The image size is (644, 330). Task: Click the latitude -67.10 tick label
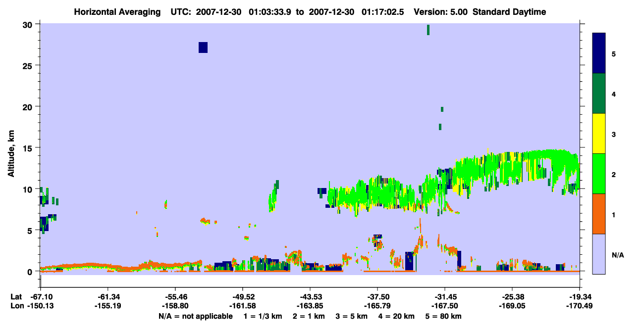[41, 297]
